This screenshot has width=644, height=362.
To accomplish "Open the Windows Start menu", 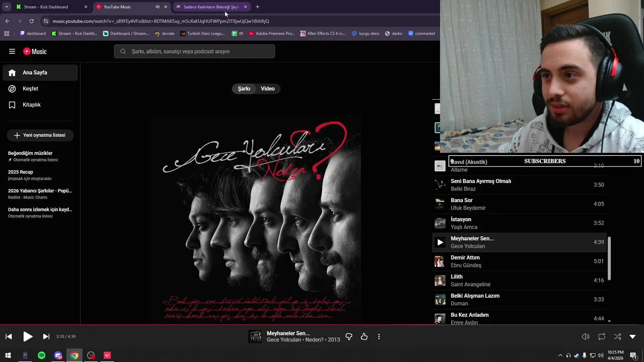I will (x=8, y=355).
